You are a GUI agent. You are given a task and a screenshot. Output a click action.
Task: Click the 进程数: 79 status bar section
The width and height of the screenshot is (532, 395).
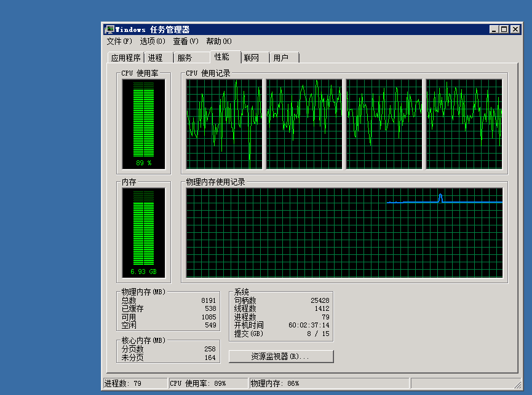134,383
